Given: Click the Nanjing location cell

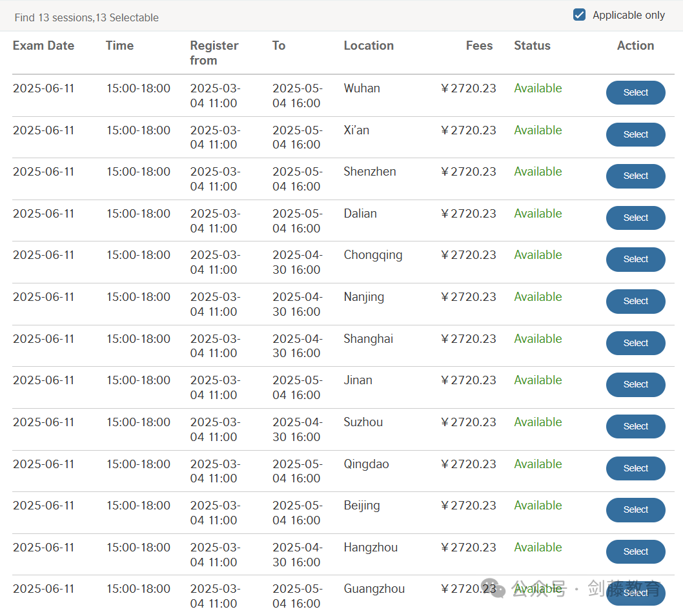Looking at the screenshot, I should coord(363,297).
